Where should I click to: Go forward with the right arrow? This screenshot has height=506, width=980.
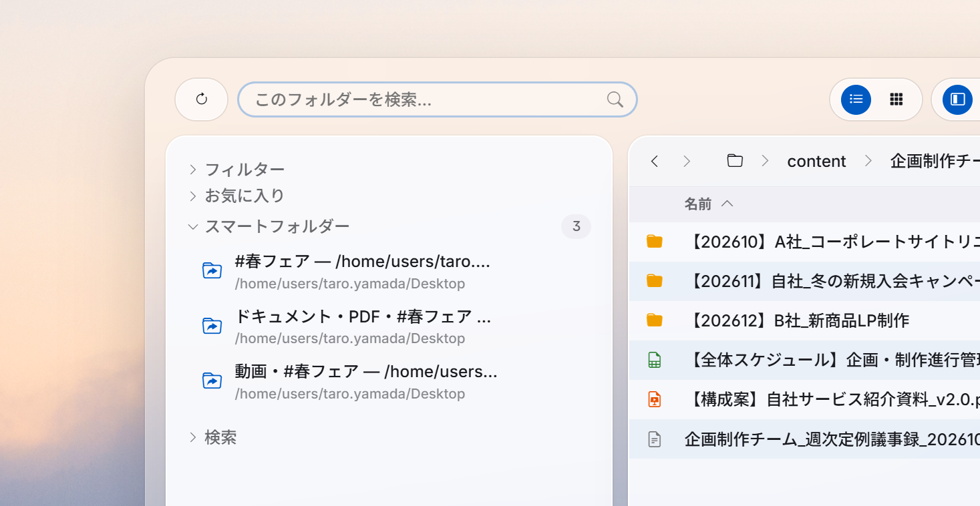pyautogui.click(x=687, y=161)
